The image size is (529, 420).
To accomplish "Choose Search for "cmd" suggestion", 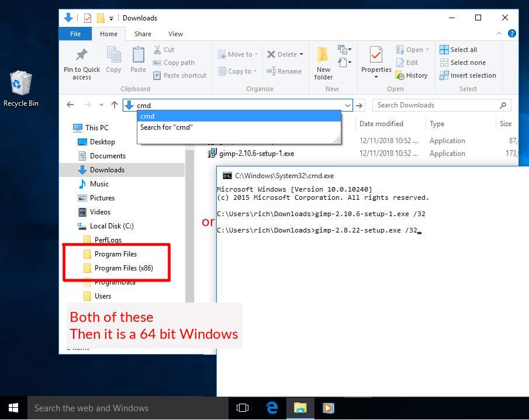I will tap(239, 127).
